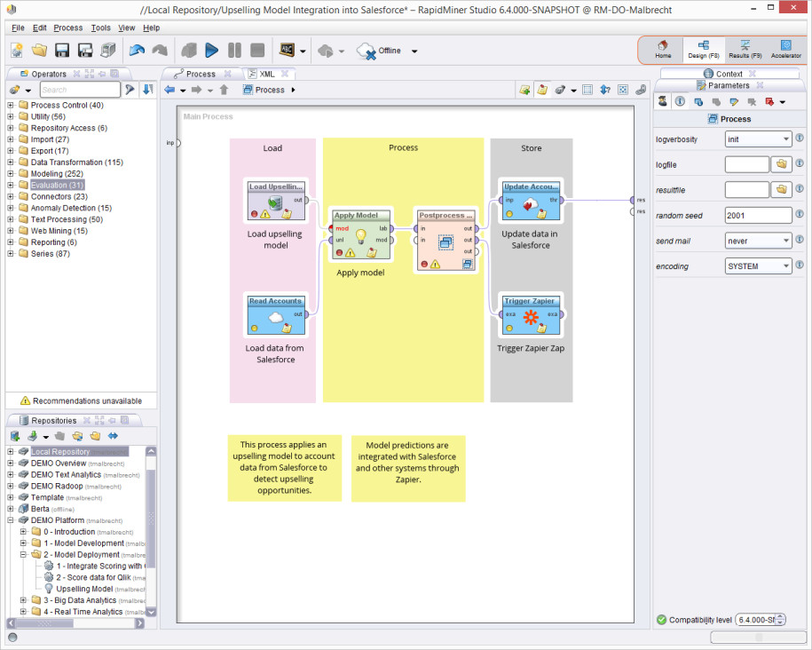Create a new process with the toolbar icon
Viewport: 812px width, 650px height.
17,51
